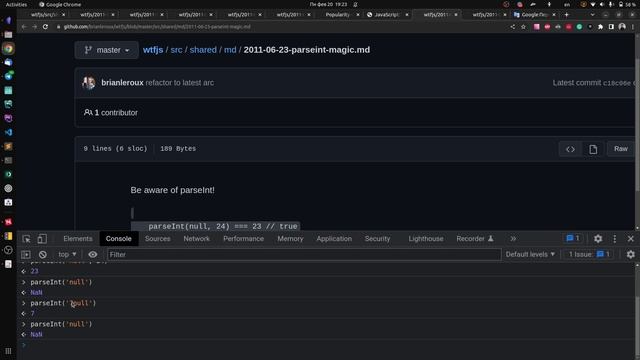Open console settings gear
Image resolution: width=640 pixels, height=360 pixels.
631,255
